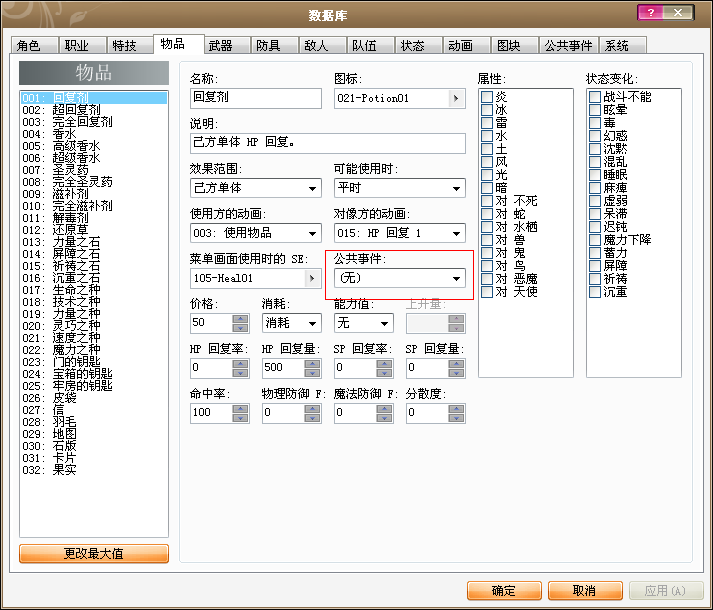
Task: Open the 动画 tab
Action: tap(467, 45)
